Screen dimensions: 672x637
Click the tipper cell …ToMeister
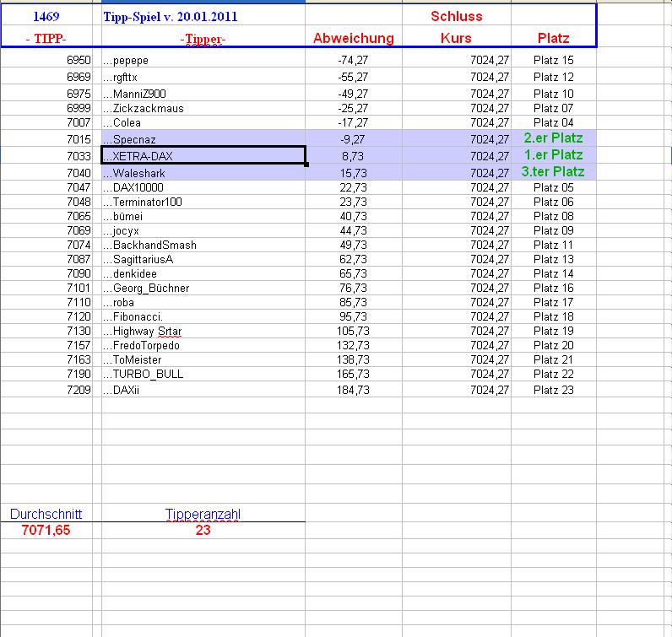click(x=203, y=359)
